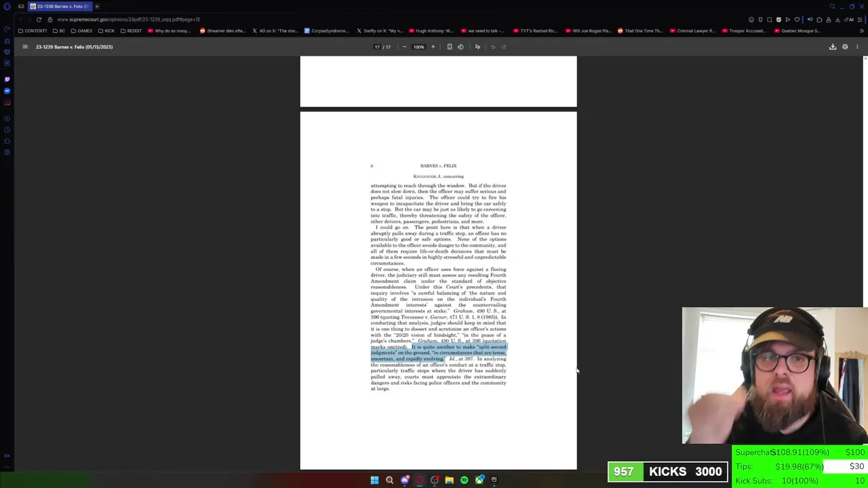This screenshot has height=488, width=868.
Task: Click the PDF title '23-1239 Barnes v. Felix (05/15/2025)'
Action: tap(74, 47)
